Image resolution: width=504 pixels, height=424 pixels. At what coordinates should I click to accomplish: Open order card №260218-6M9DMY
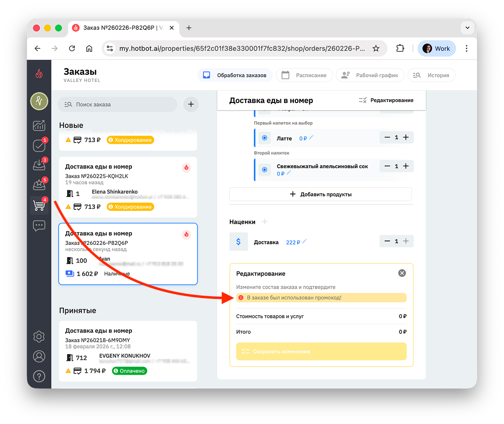click(x=128, y=351)
